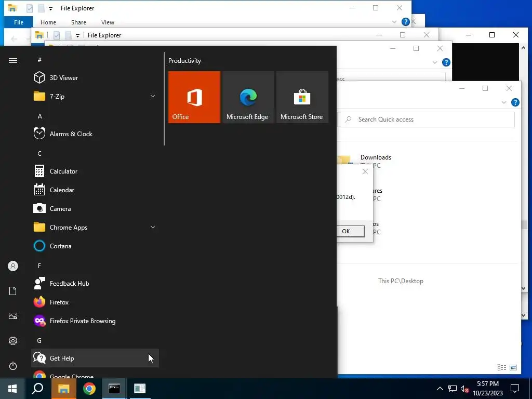The image size is (532, 399).
Task: Open the Get Help app
Action: click(x=95, y=358)
